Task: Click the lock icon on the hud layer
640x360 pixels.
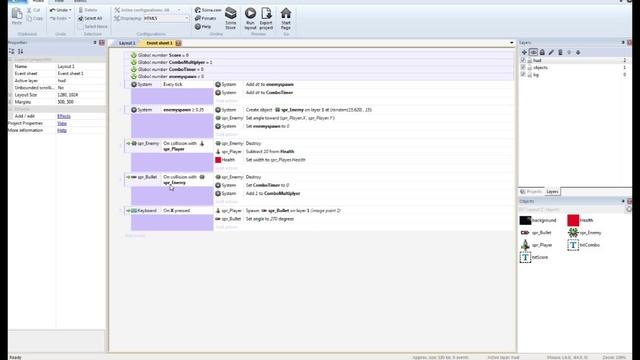Action: tap(530, 60)
